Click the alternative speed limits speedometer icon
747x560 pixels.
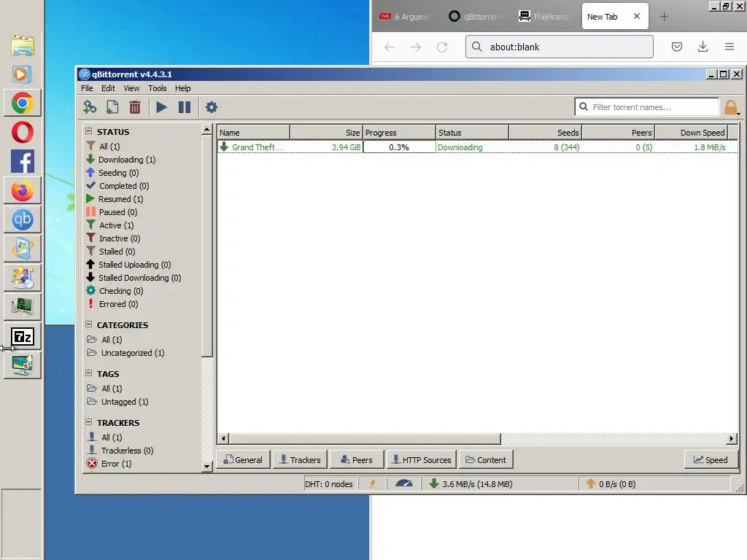pos(404,484)
